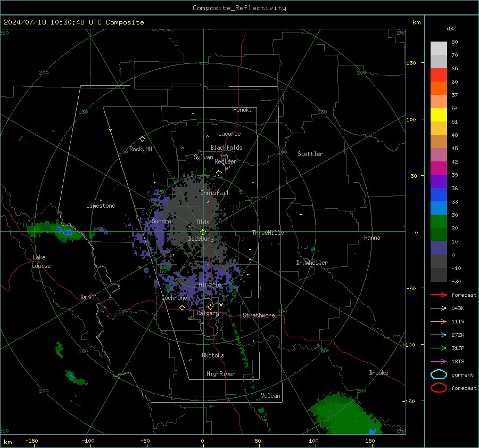Click the Composite_Reflectivity title
The width and height of the screenshot is (479, 448).
click(x=239, y=8)
